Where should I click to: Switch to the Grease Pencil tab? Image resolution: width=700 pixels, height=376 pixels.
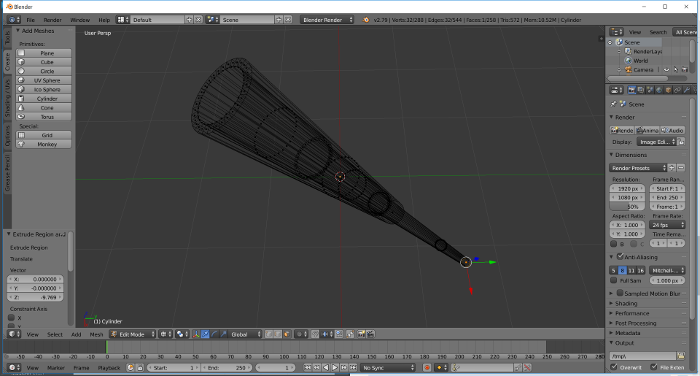[x=8, y=173]
